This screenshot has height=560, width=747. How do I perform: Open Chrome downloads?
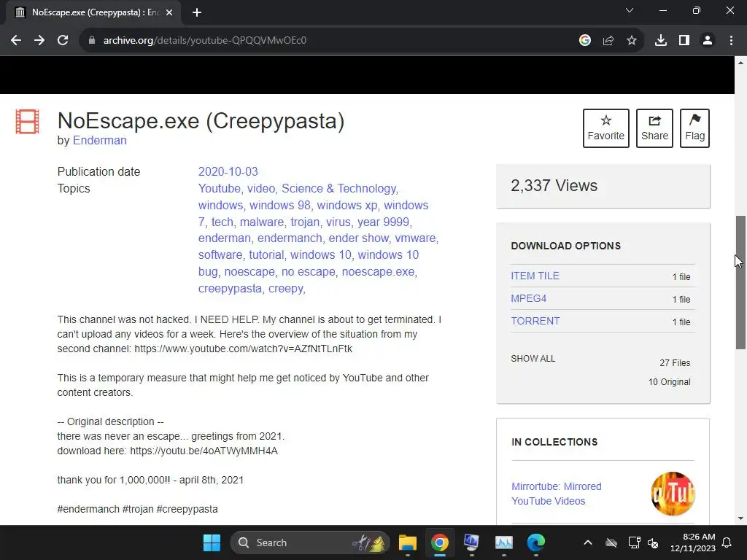coord(661,41)
